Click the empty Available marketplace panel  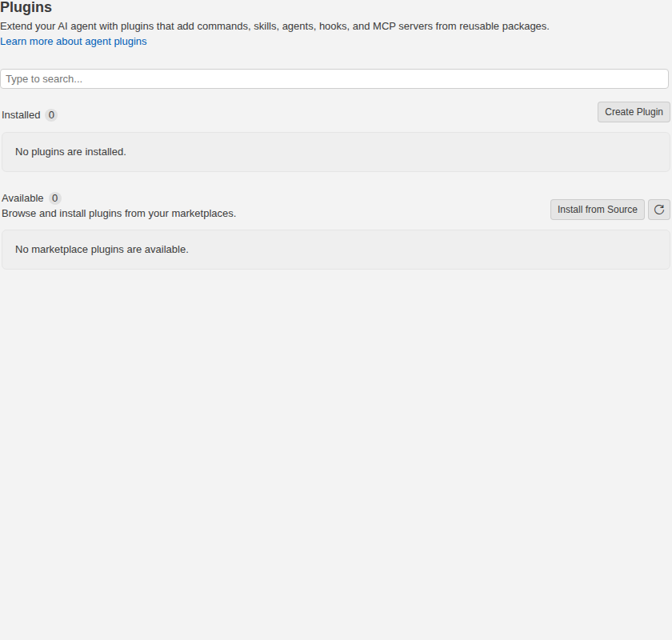pyautogui.click(x=336, y=250)
